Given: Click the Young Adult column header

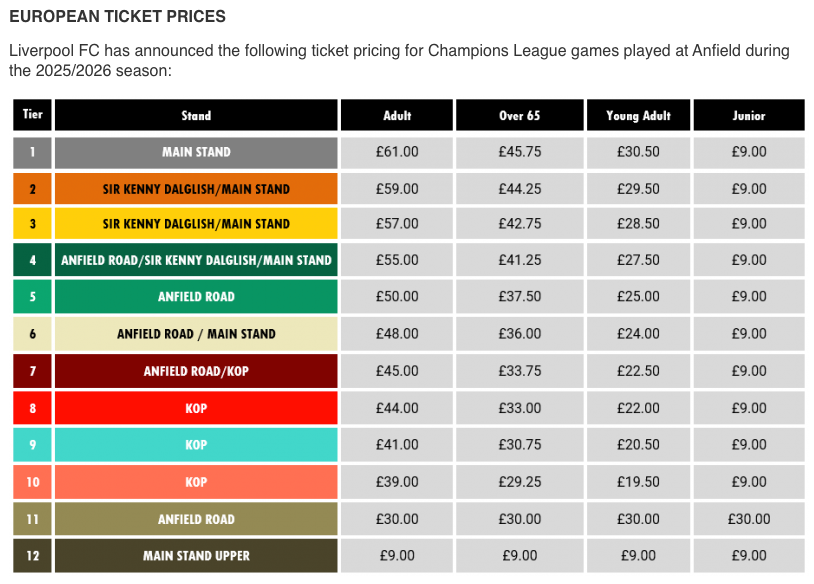Looking at the screenshot, I should (639, 115).
